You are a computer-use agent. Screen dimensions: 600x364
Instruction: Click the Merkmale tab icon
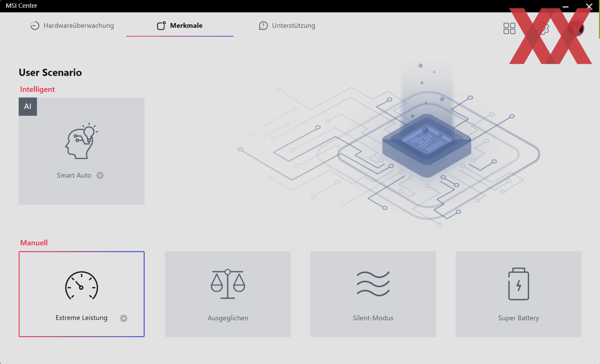161,26
